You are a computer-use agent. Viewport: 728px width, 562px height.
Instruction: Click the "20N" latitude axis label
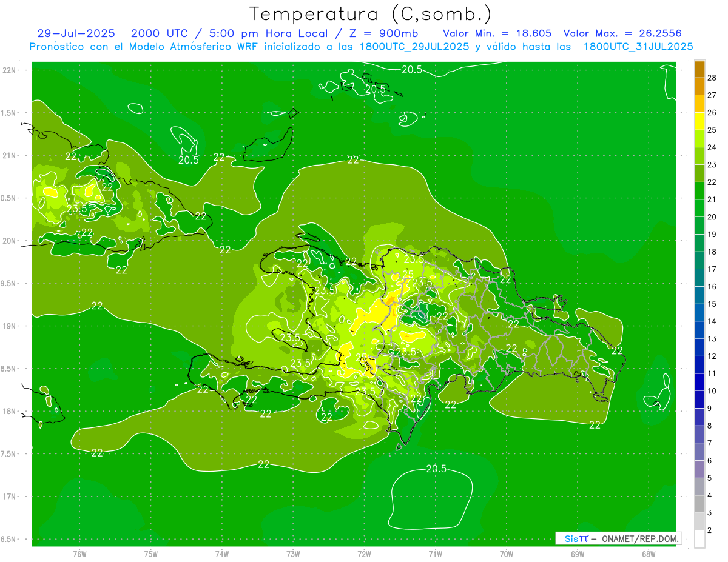coord(9,241)
